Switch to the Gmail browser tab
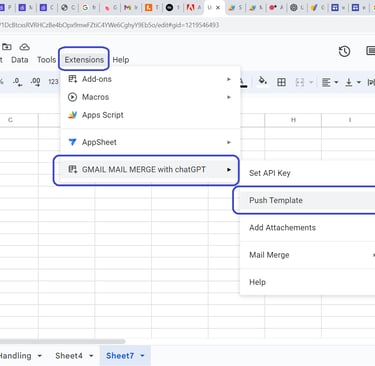 [130, 7]
